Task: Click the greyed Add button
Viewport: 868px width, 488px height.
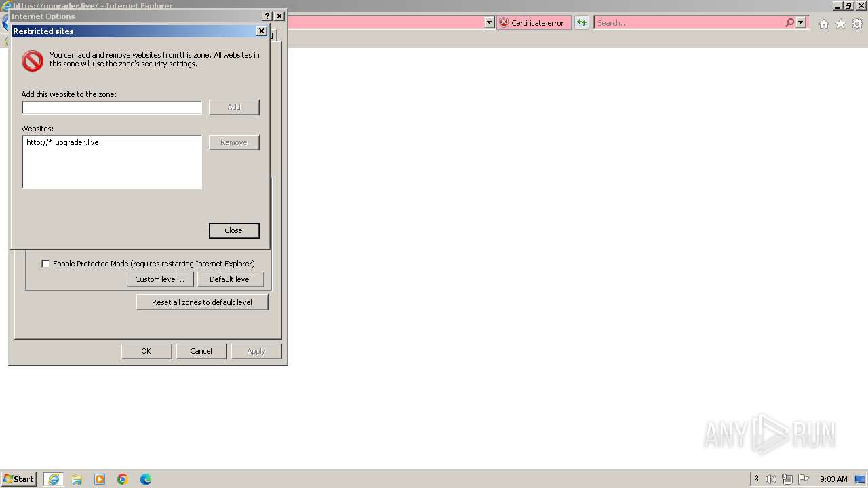Action: point(234,107)
